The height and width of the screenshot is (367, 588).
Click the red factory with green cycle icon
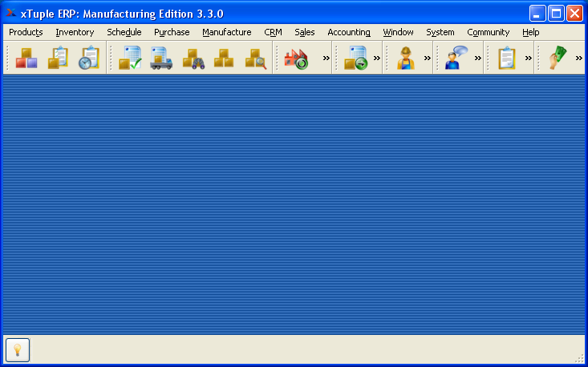tap(296, 58)
